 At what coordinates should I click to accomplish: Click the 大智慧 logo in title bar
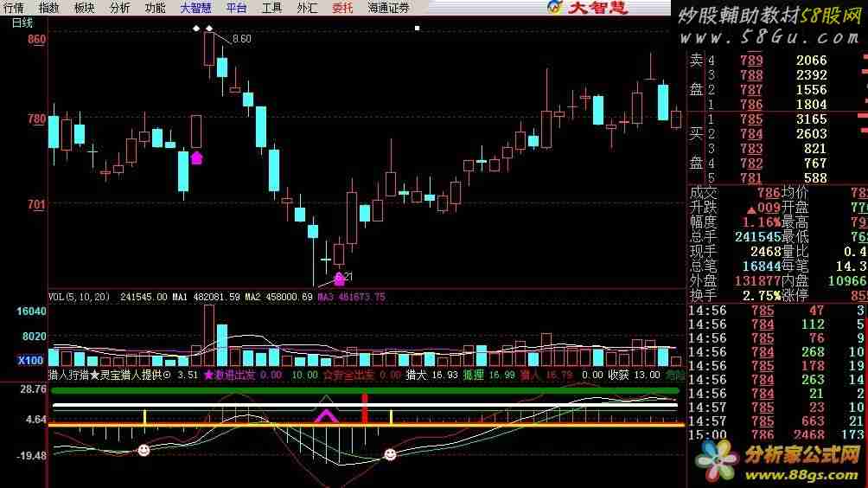(x=588, y=7)
